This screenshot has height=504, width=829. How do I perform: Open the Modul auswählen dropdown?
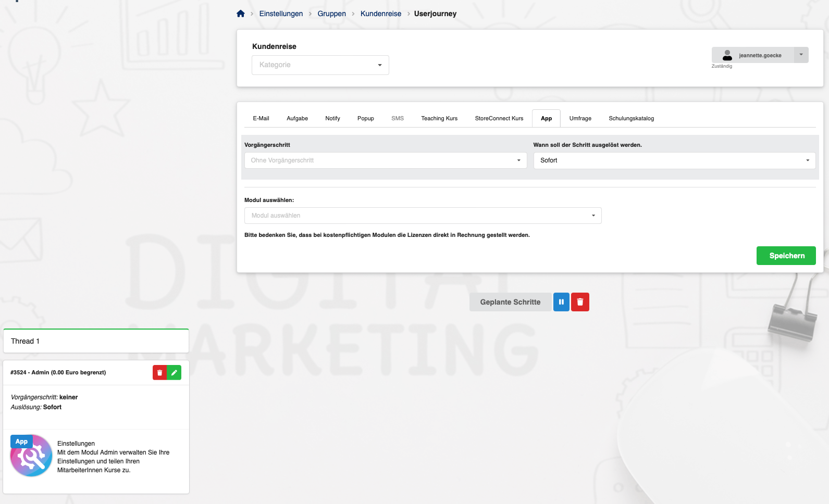tap(423, 216)
